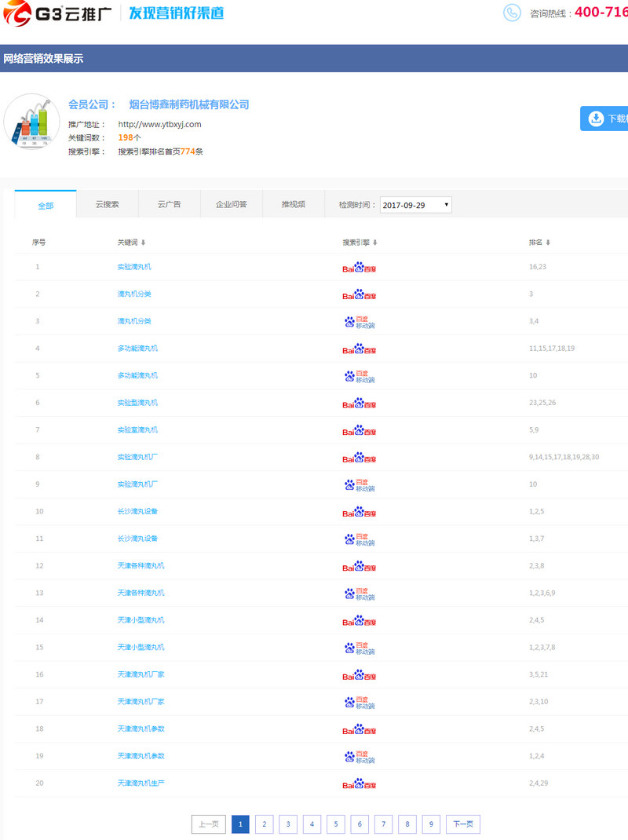Viewport: 628px width, 840px height.
Task: Go to page 2 of results
Action: coord(264,824)
